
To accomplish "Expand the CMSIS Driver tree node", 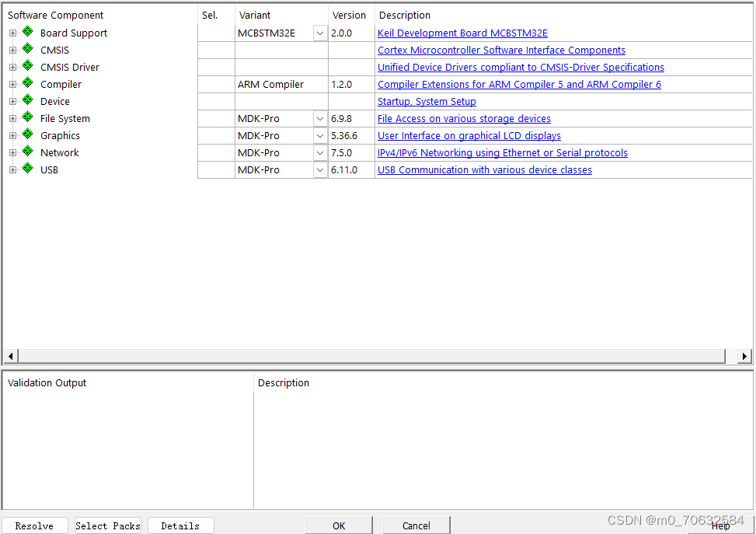I will 12,67.
